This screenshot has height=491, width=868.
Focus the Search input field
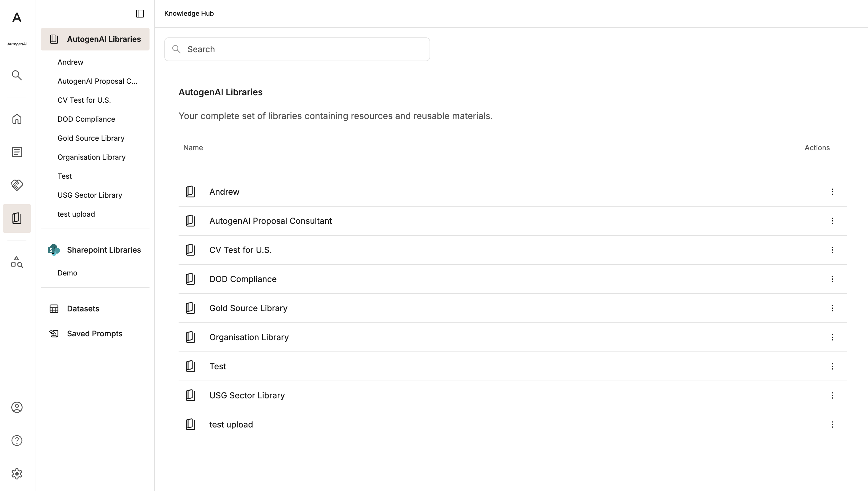click(x=297, y=49)
